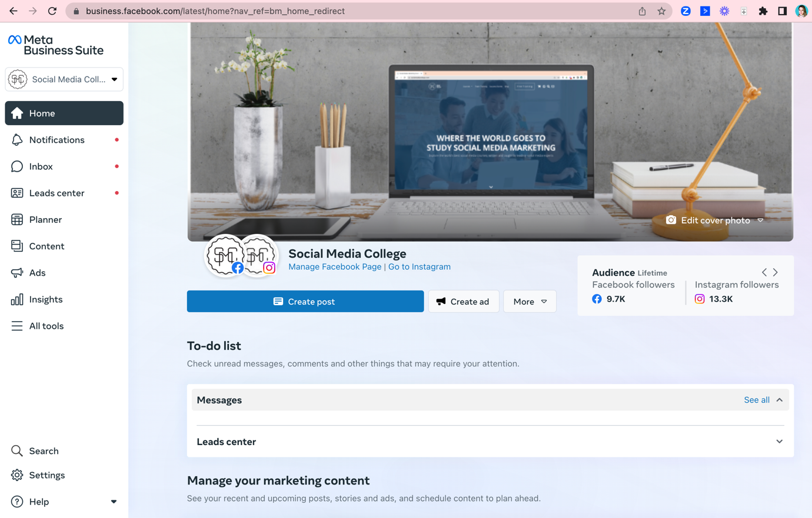
Task: Click the Manage your marketing content heading
Action: pyautogui.click(x=278, y=480)
